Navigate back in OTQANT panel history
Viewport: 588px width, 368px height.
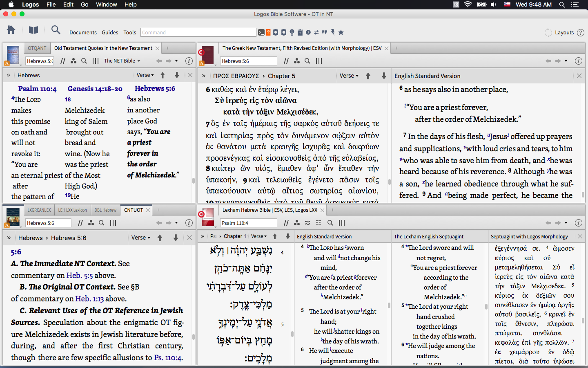pyautogui.click(x=159, y=61)
